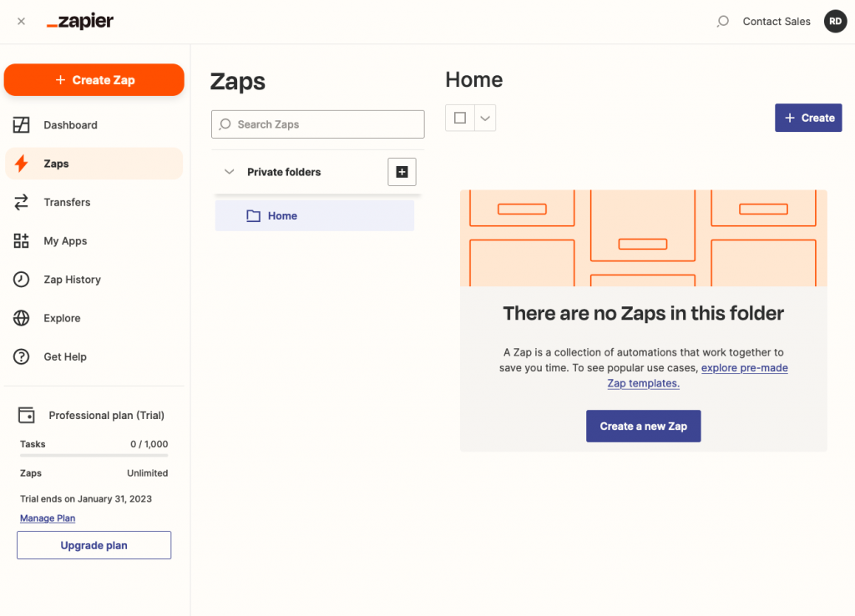Screen dimensions: 855x616
Task: Open Transfers in the sidebar
Action: click(20, 202)
